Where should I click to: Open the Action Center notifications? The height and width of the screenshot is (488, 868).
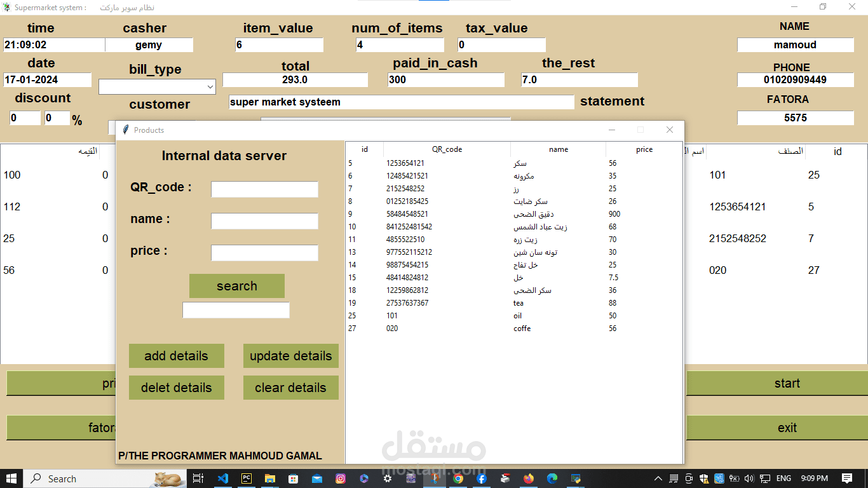847,478
